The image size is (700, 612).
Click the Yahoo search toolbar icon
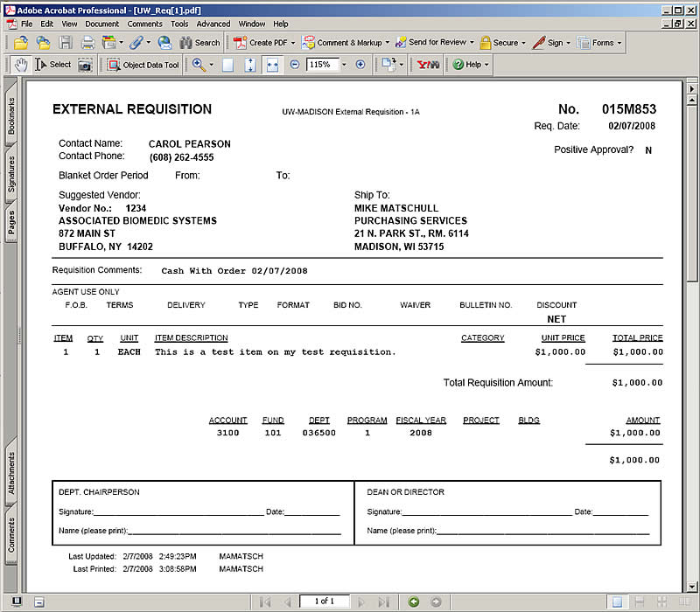pyautogui.click(x=428, y=65)
